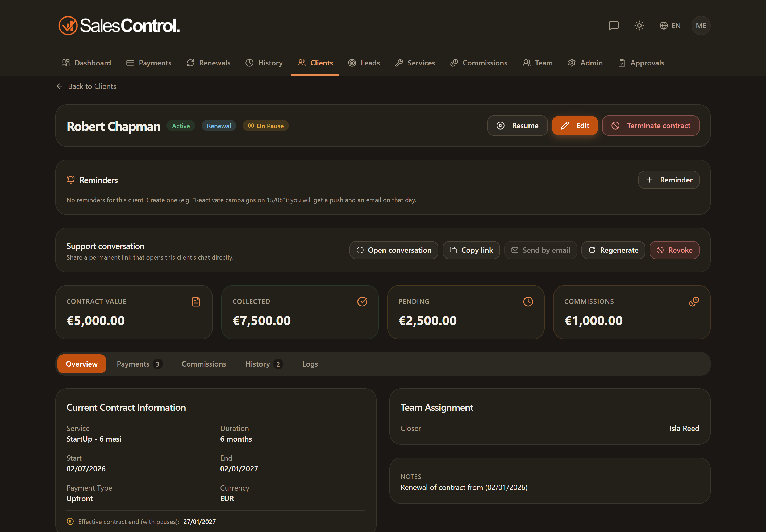Select the Overview tab

click(x=82, y=364)
